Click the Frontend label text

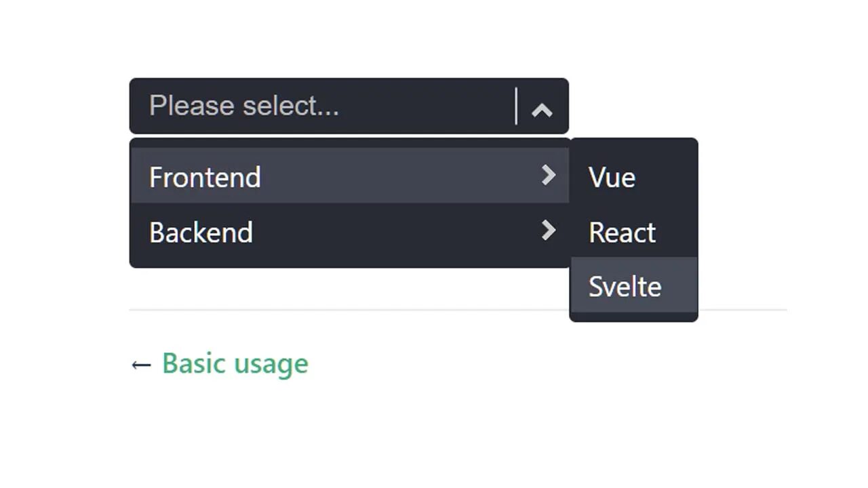click(x=205, y=177)
